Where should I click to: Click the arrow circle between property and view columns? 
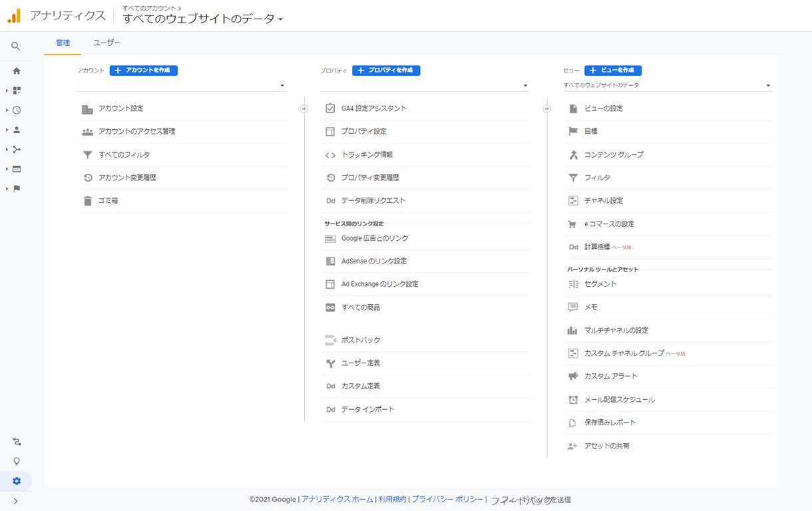pos(547,108)
